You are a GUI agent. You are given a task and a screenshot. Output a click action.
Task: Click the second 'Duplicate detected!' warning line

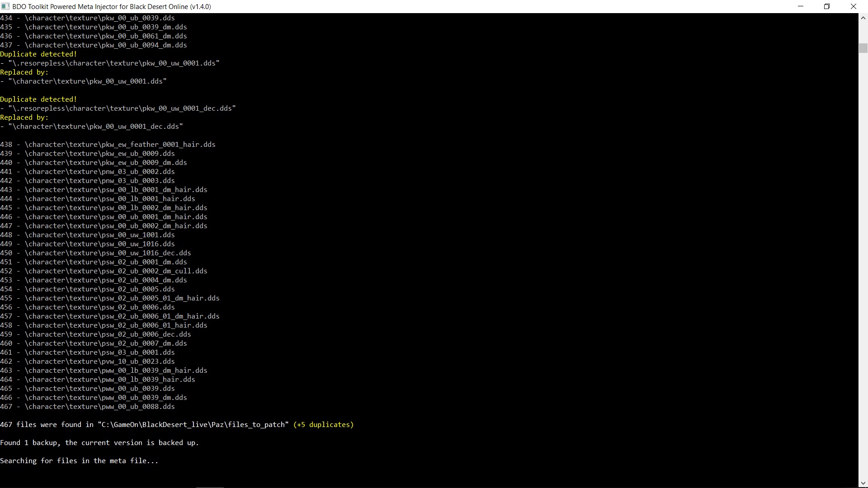click(38, 99)
